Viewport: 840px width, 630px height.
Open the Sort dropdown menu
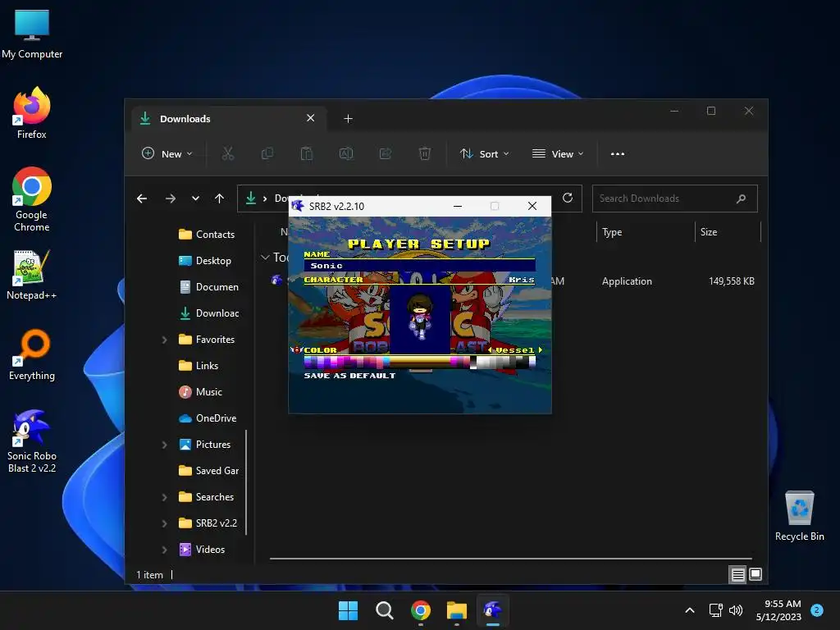[x=484, y=153]
